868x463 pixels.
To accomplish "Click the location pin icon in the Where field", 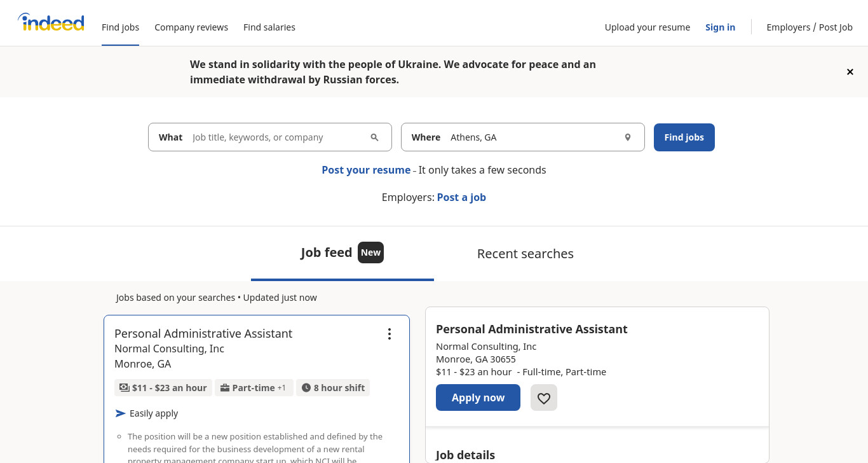I will pyautogui.click(x=628, y=137).
